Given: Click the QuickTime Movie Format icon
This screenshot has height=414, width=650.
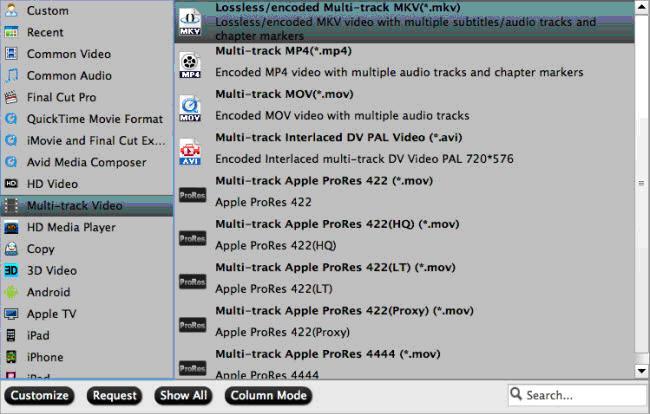Looking at the screenshot, I should click(11, 119).
